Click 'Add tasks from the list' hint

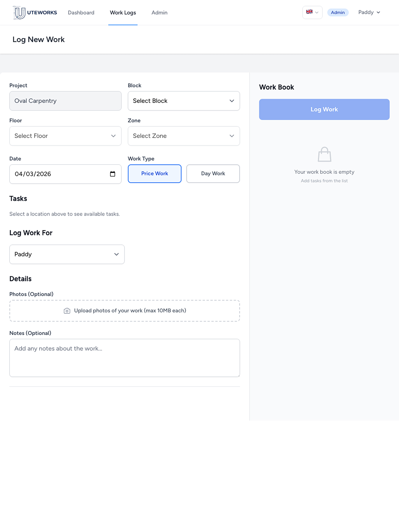click(324, 181)
